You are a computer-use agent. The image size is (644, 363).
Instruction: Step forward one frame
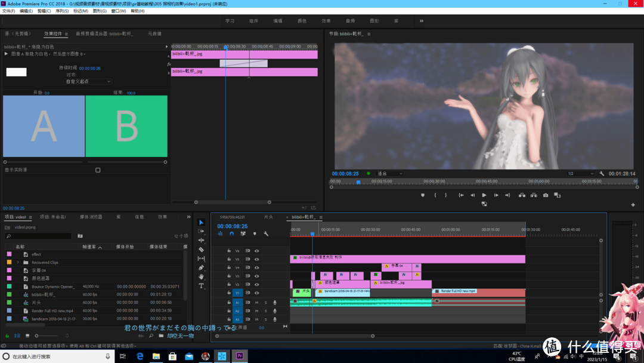(496, 195)
